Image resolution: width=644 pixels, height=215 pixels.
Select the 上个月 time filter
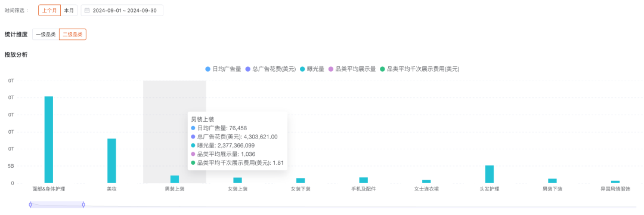(x=49, y=10)
